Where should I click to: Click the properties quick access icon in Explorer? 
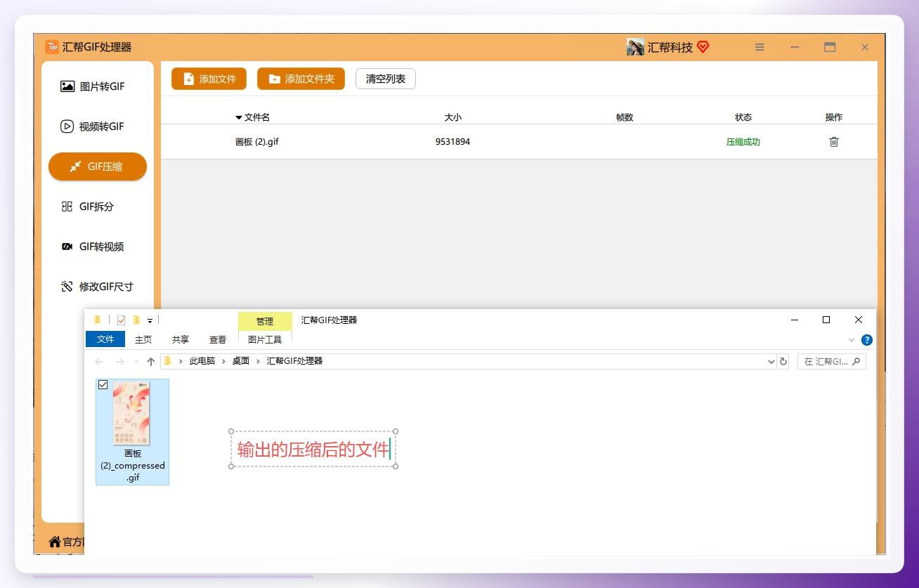[121, 320]
